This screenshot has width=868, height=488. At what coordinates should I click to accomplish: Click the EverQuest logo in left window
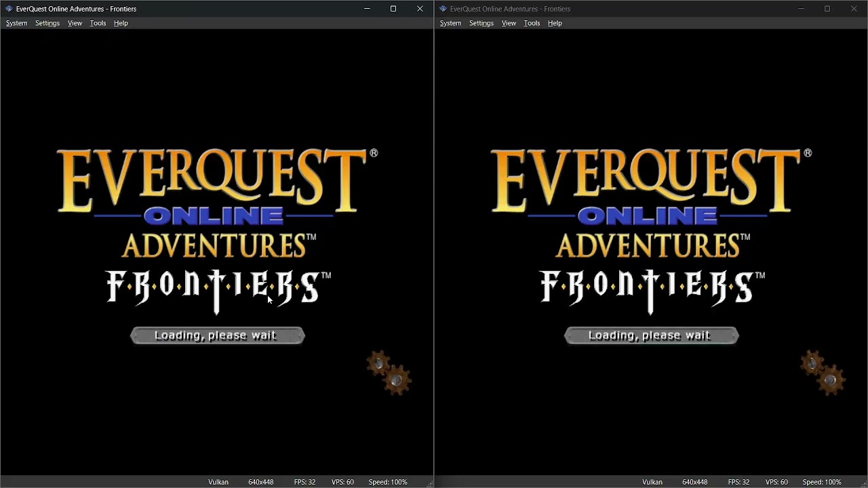coord(217,180)
